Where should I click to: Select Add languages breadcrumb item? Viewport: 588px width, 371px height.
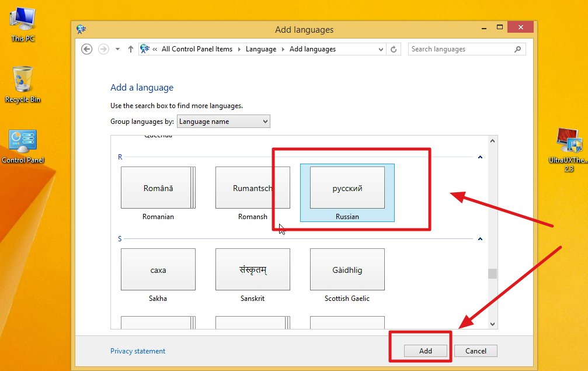(x=313, y=49)
